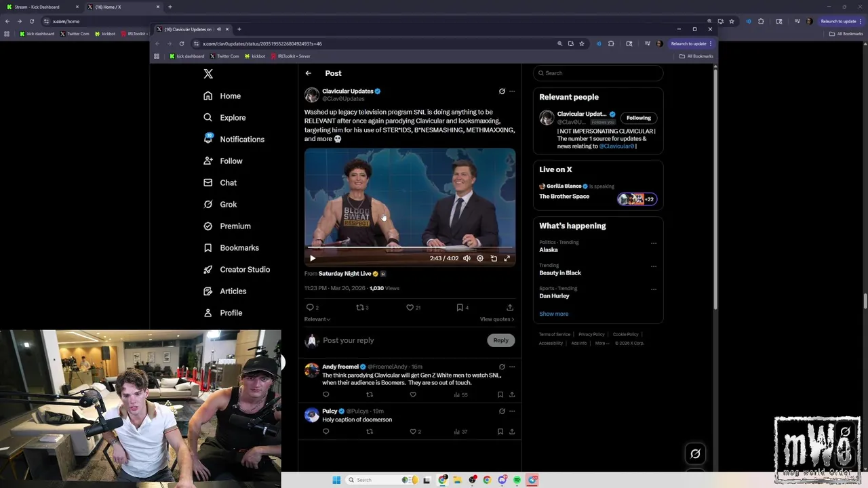Open more options on Andy froemel's reply
Viewport: 868px width, 488px height.
pos(512,367)
